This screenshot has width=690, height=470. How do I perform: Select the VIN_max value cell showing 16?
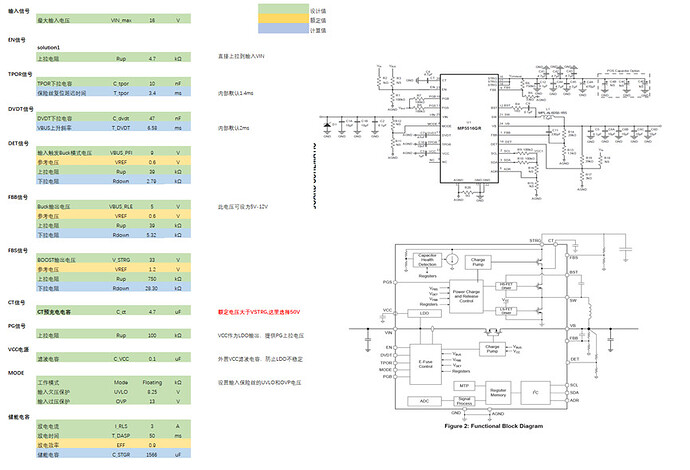pos(152,20)
